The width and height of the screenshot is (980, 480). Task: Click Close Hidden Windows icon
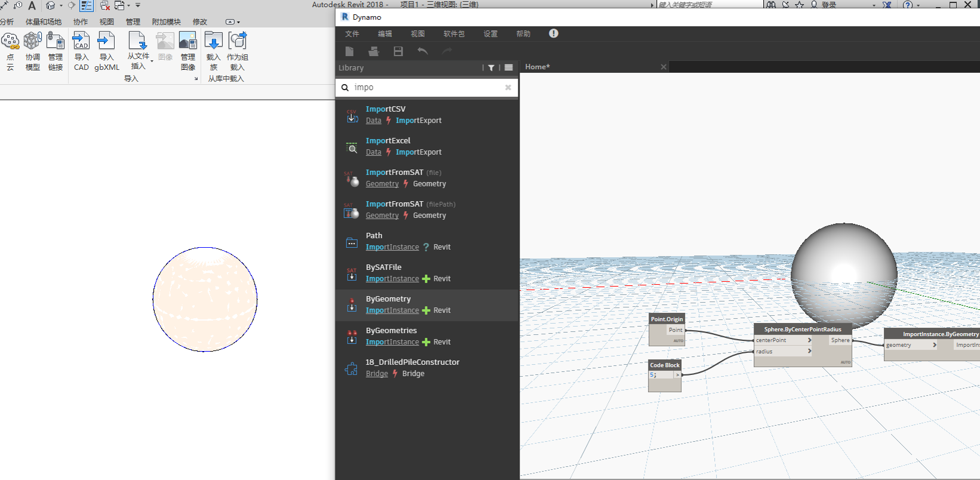(x=105, y=5)
